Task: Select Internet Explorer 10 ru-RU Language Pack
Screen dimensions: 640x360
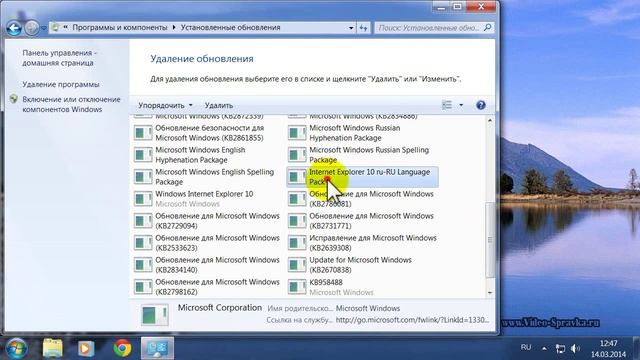Action: (x=363, y=177)
